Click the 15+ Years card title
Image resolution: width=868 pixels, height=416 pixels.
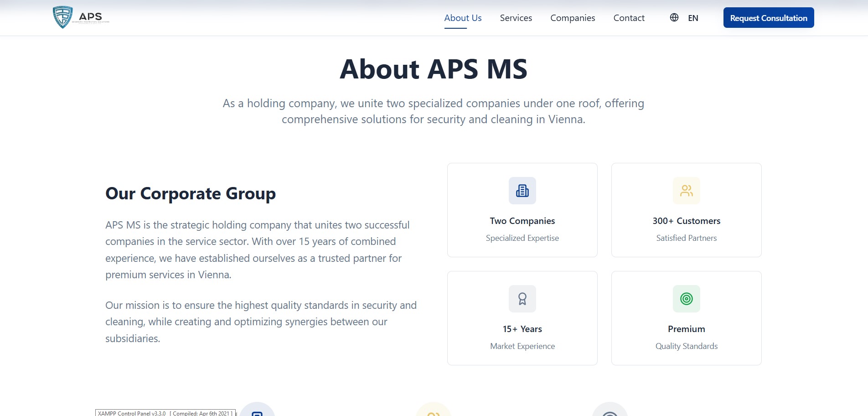click(522, 329)
